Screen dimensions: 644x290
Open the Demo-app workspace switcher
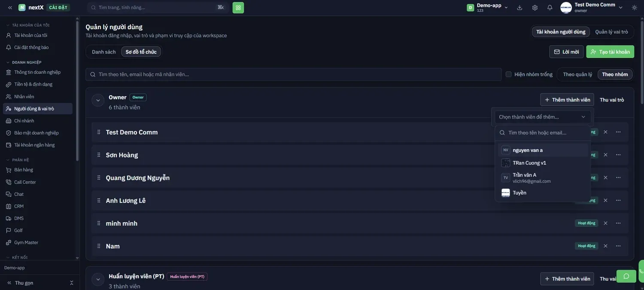click(x=487, y=7)
